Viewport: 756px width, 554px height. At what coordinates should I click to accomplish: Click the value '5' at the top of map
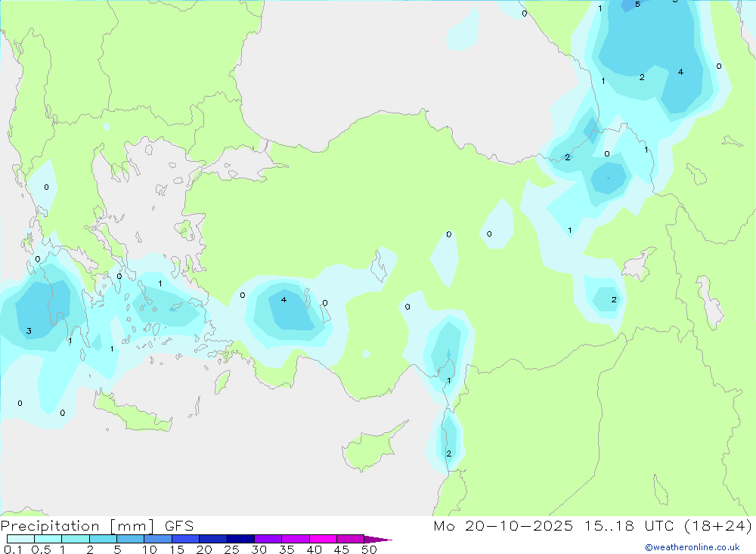click(x=637, y=5)
